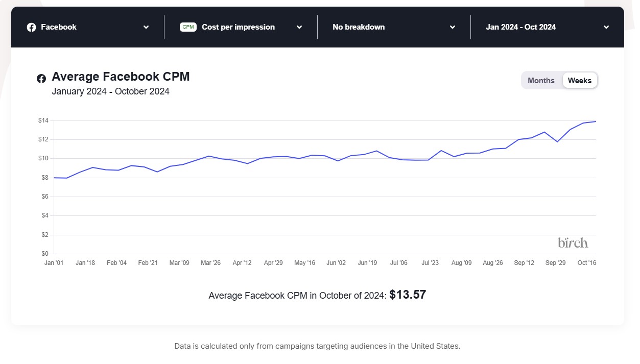This screenshot has width=640, height=364.
Task: Click the chevron next to Facebook
Action: tap(146, 27)
